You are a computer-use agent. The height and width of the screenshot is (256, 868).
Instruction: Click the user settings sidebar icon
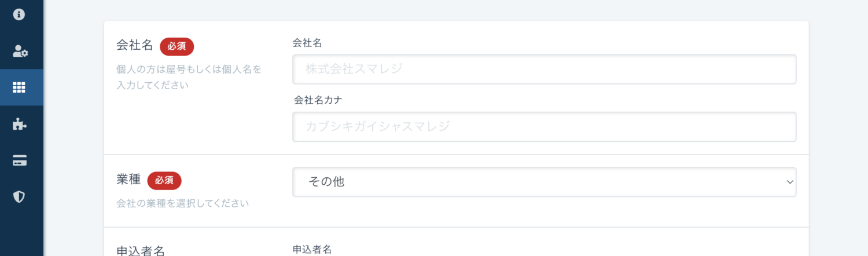click(20, 52)
